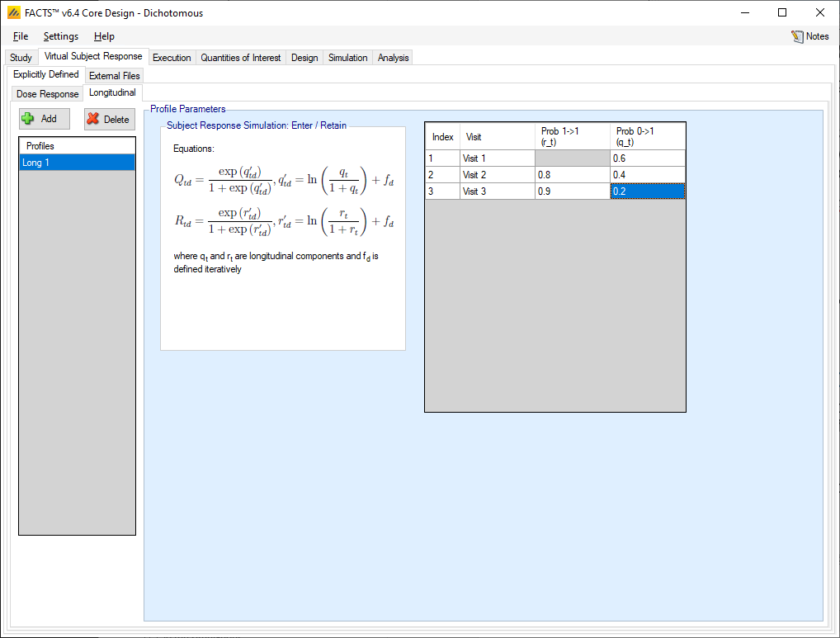
Task: Select Visit 3 Prob 1->1 cell with 0.9
Action: click(x=572, y=191)
